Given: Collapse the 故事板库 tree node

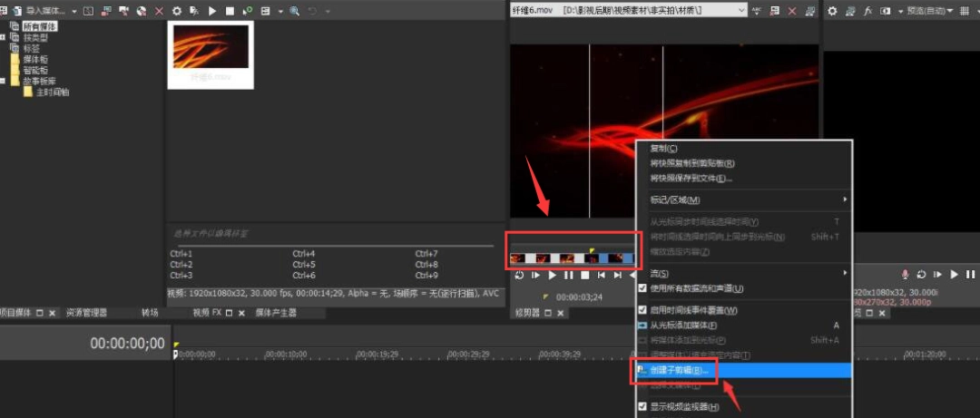Looking at the screenshot, I should pyautogui.click(x=3, y=82).
